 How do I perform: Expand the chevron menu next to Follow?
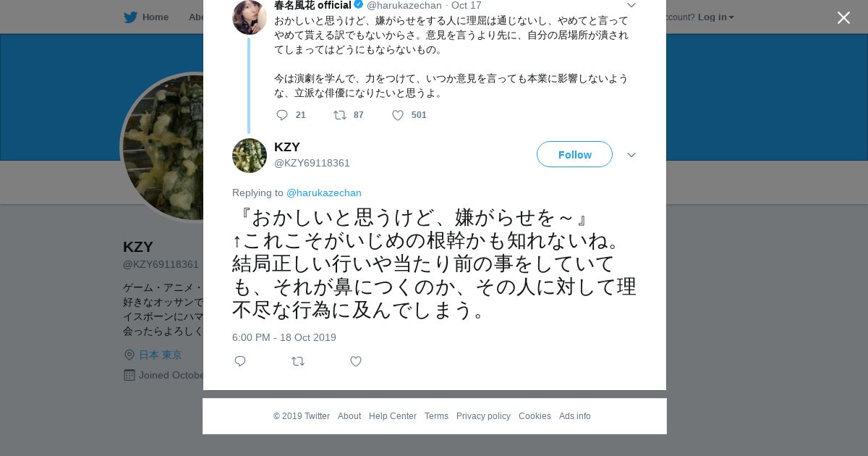631,155
